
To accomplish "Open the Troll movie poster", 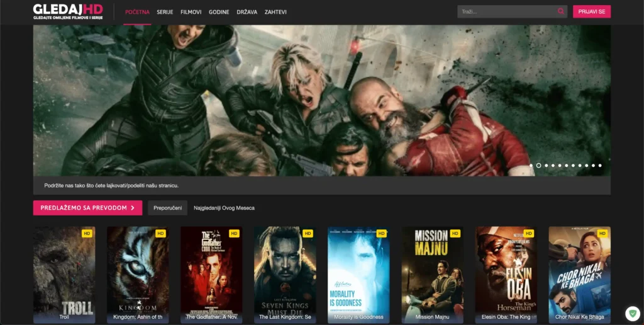I will click(x=64, y=275).
